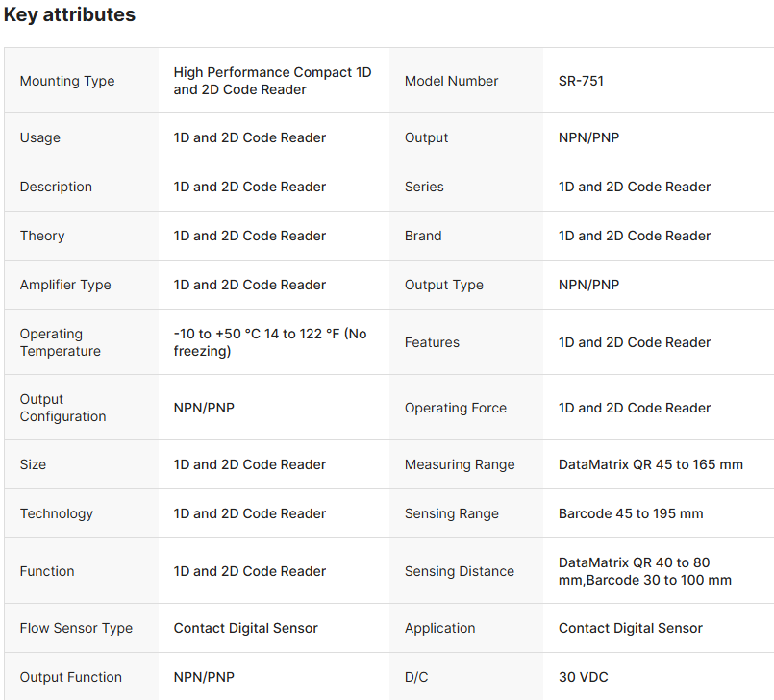This screenshot has width=774, height=700.
Task: Click the Measuring Range label
Action: click(x=460, y=464)
